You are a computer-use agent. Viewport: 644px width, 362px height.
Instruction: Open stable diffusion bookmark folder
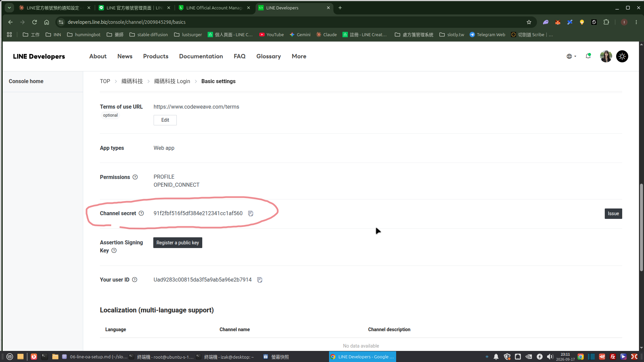pos(149,35)
